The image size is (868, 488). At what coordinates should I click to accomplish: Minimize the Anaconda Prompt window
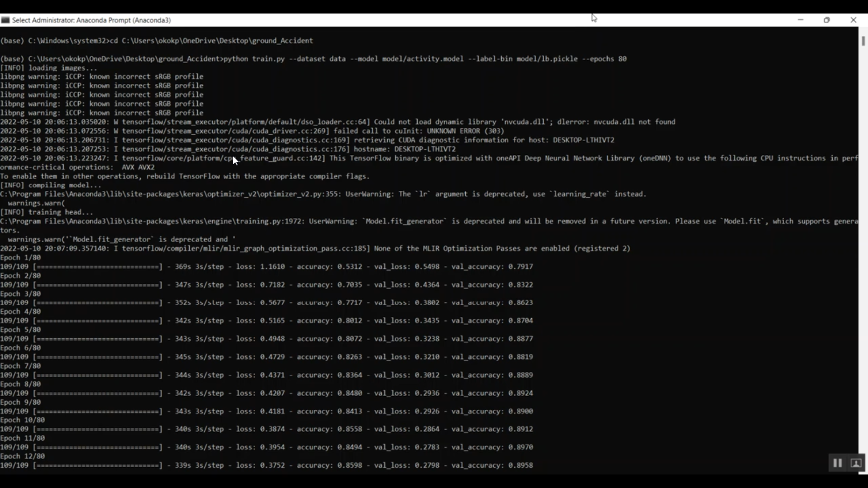pyautogui.click(x=801, y=20)
